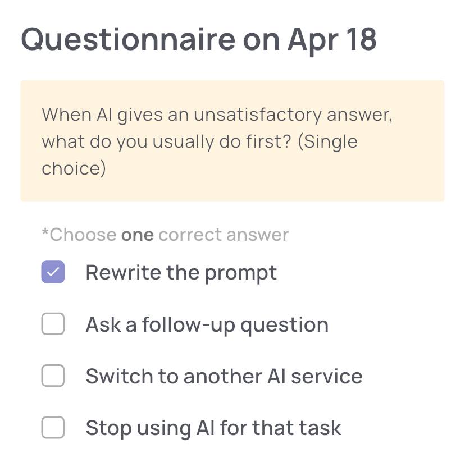Enable the "Stop using AI for that task" checkbox

[53, 428]
